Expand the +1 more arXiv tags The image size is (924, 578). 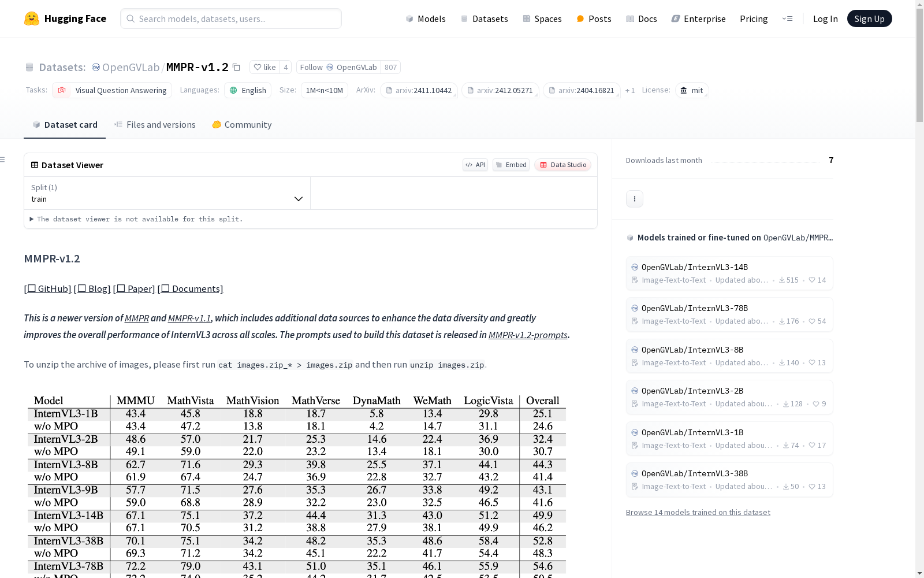click(630, 90)
